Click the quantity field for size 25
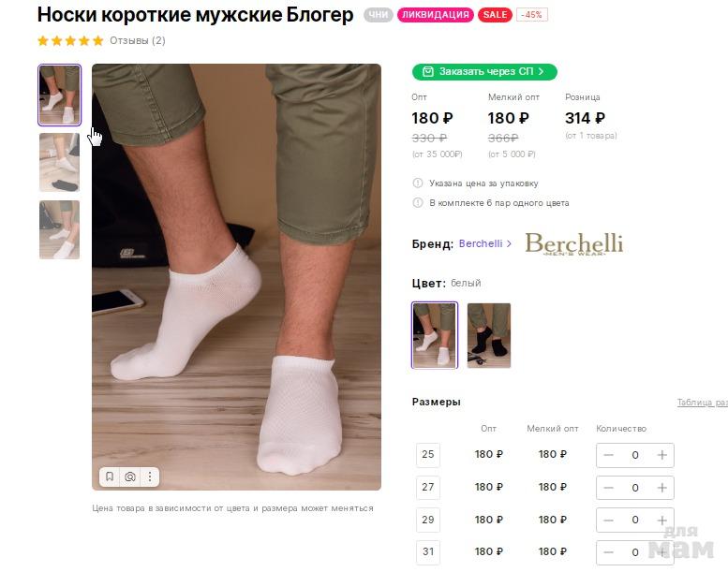This screenshot has height=572, width=728. coord(635,455)
